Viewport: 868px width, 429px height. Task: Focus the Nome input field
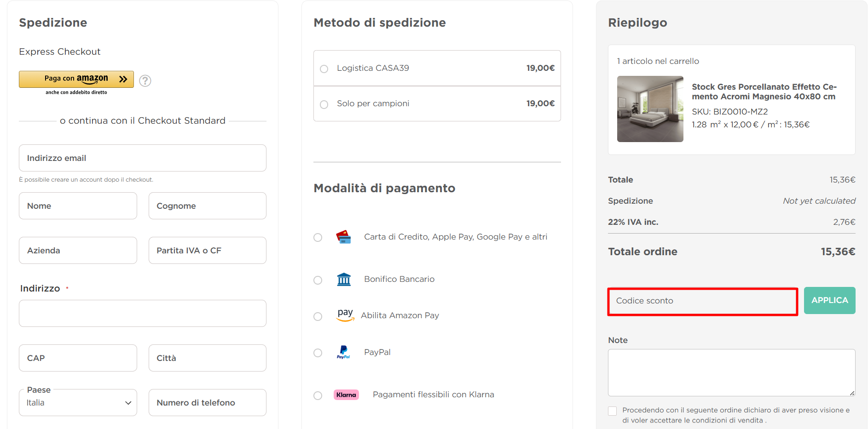(x=78, y=206)
